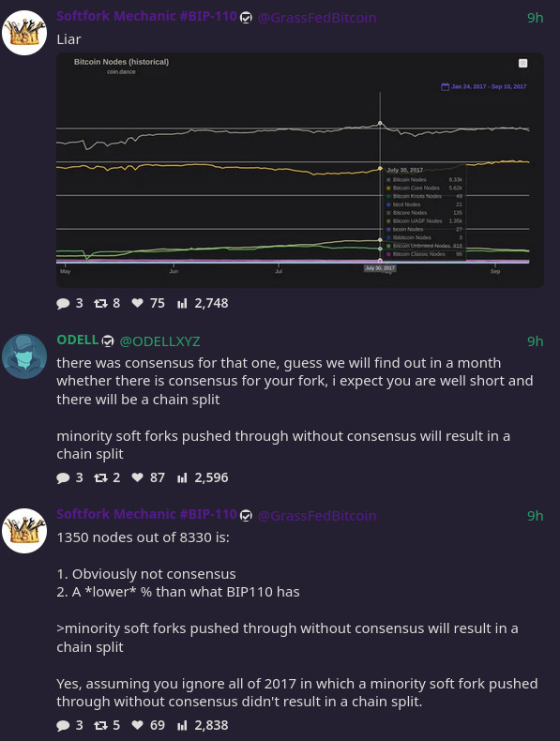Enlarge the Bitcoin Nodes historical chart image
The height and width of the screenshot is (741, 560).
click(x=300, y=170)
